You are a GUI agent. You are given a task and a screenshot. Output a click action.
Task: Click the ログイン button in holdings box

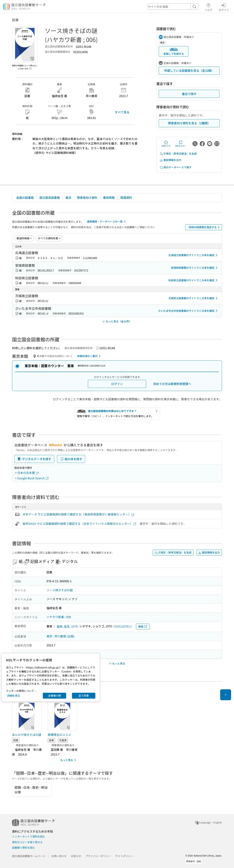(117, 384)
